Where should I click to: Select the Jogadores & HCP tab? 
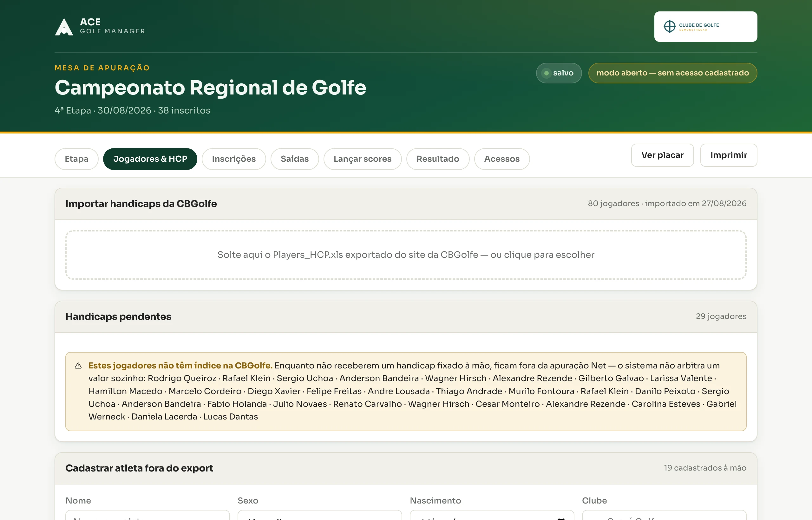pyautogui.click(x=150, y=159)
